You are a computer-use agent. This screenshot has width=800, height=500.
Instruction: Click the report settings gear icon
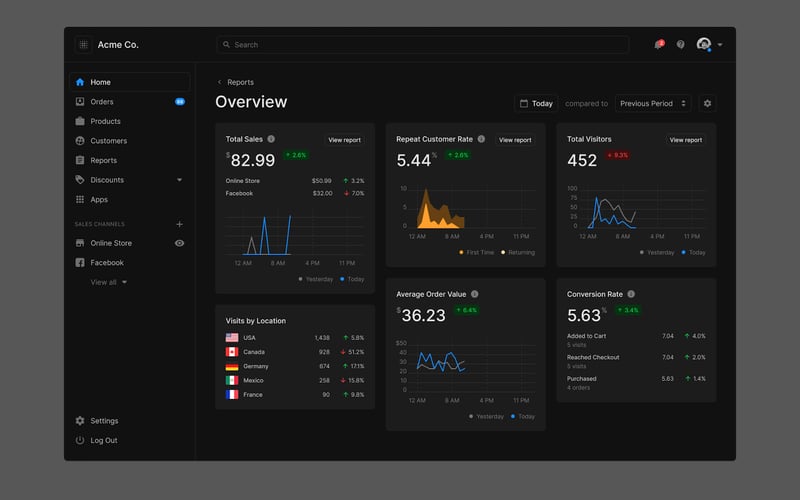click(707, 104)
